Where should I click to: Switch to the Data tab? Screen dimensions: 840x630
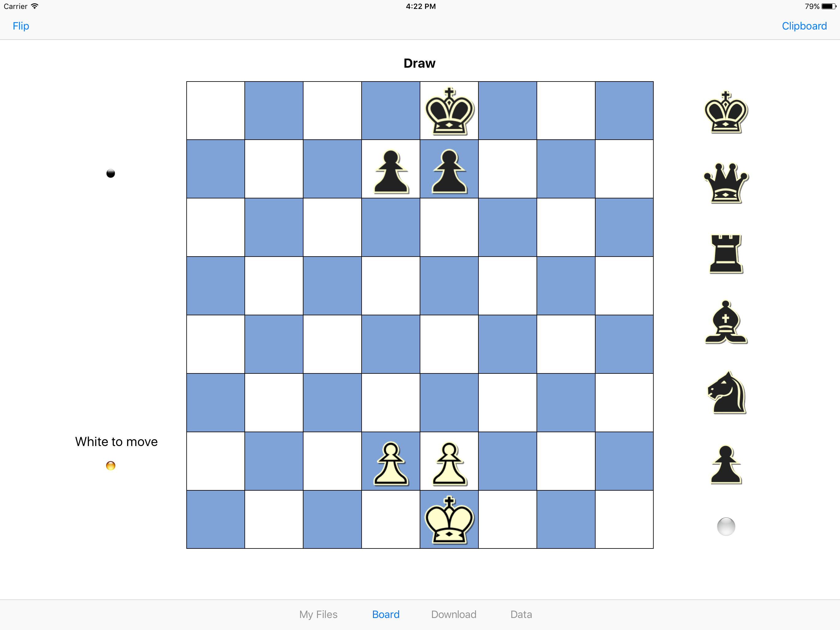click(521, 614)
